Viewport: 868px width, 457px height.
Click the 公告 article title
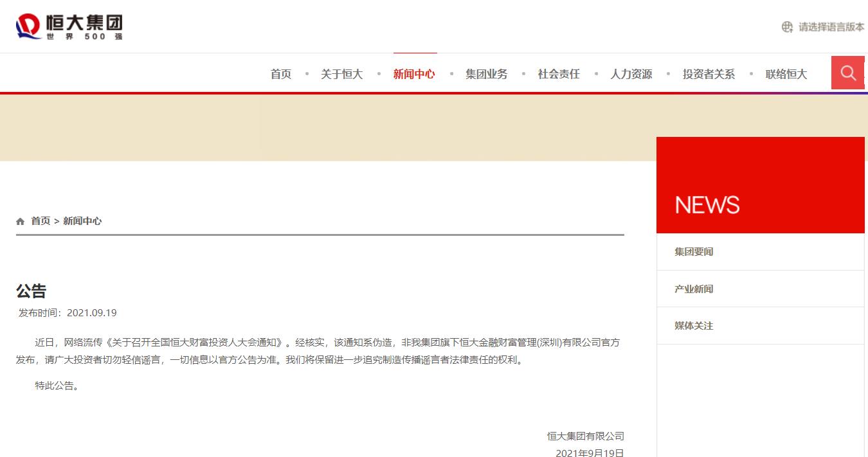click(x=32, y=291)
